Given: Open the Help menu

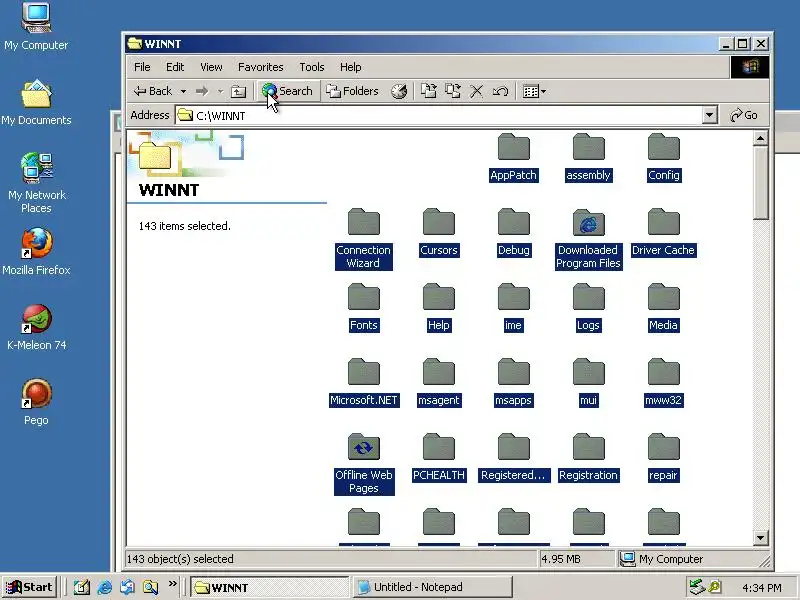Looking at the screenshot, I should click(x=350, y=67).
